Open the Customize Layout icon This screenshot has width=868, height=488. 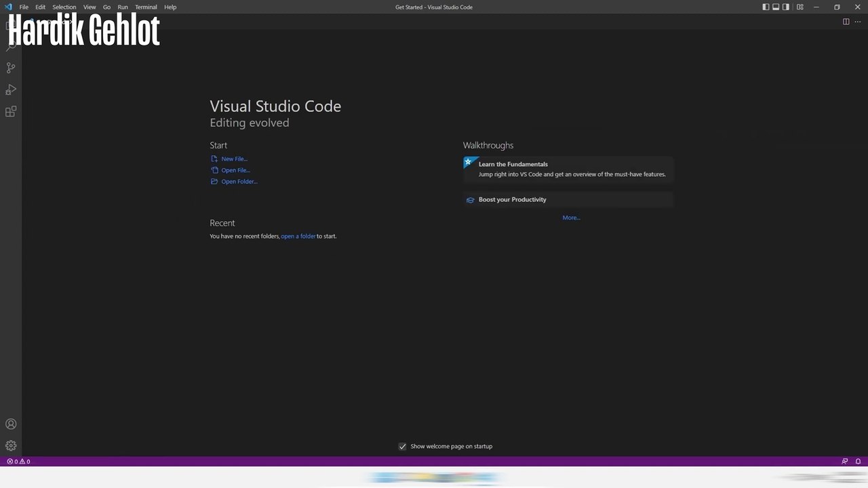point(800,7)
